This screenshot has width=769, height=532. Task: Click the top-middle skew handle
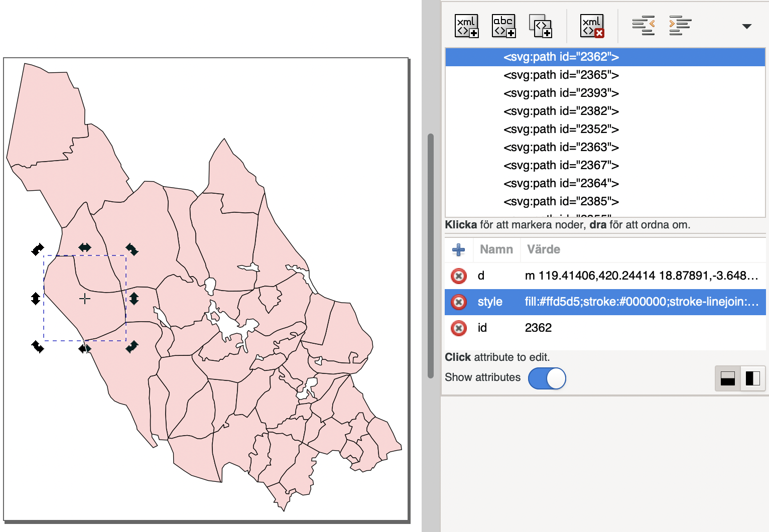(85, 247)
